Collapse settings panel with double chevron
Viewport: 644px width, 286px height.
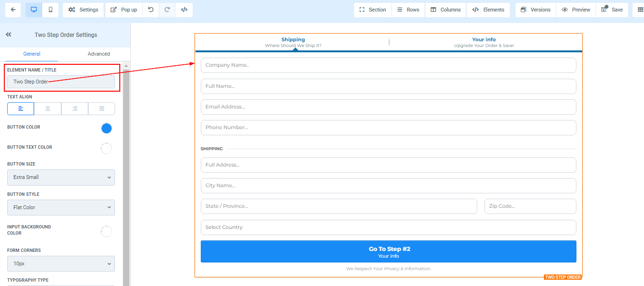click(9, 35)
